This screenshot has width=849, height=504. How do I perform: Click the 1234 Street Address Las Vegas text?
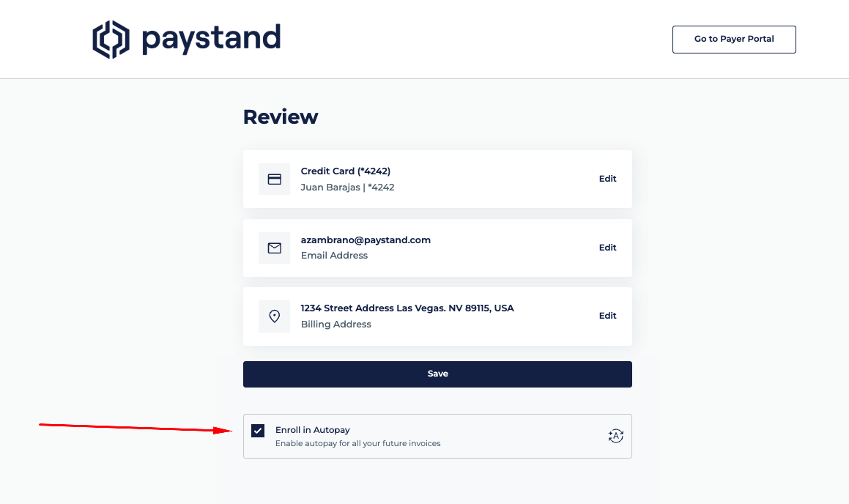pos(407,308)
